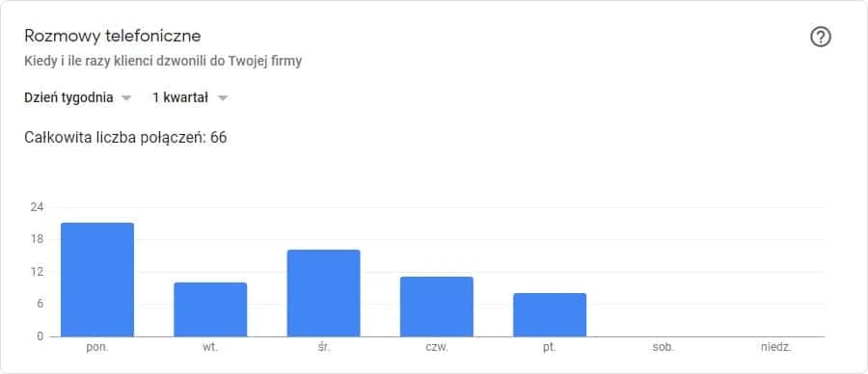Click the Całkowita liczba połączeń total text
Viewport: 868px width, 374px height.
pyautogui.click(x=125, y=138)
